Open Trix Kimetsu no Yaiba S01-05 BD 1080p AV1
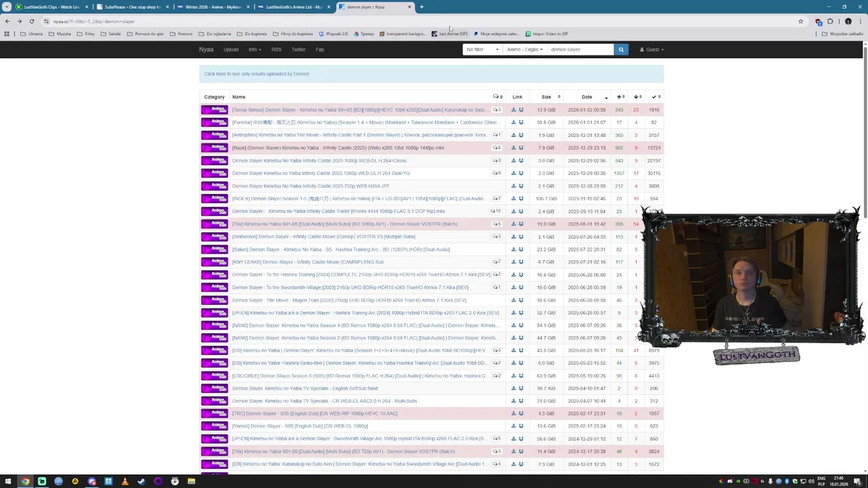 (x=344, y=224)
